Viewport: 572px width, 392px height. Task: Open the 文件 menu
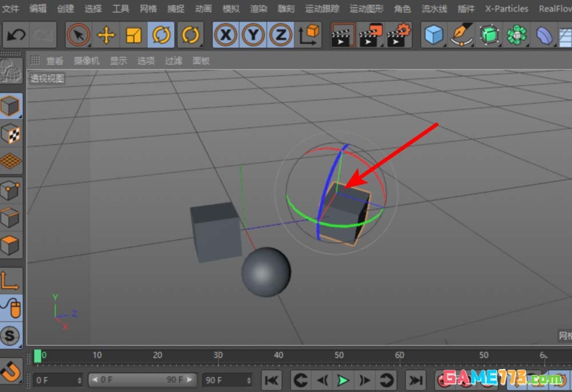tap(11, 9)
